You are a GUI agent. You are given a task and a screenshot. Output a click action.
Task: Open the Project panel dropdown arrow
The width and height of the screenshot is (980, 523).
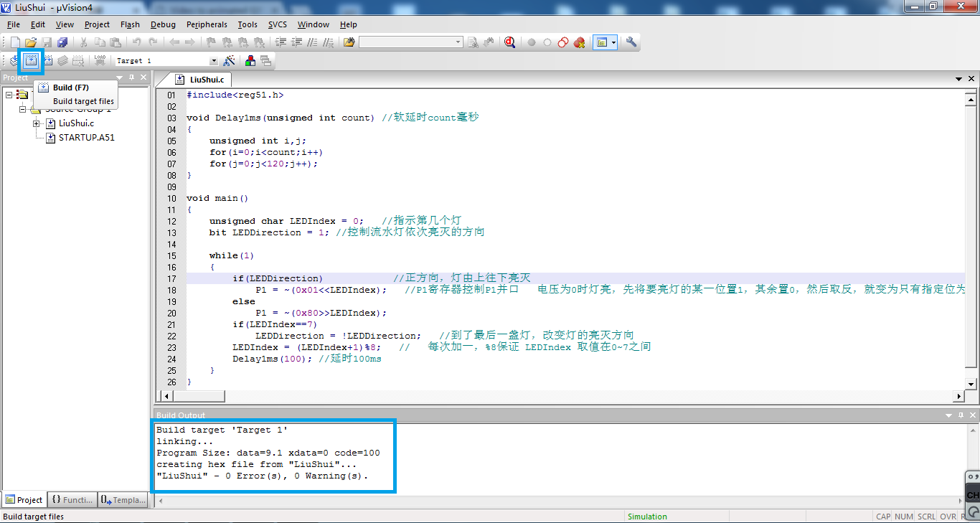point(121,77)
